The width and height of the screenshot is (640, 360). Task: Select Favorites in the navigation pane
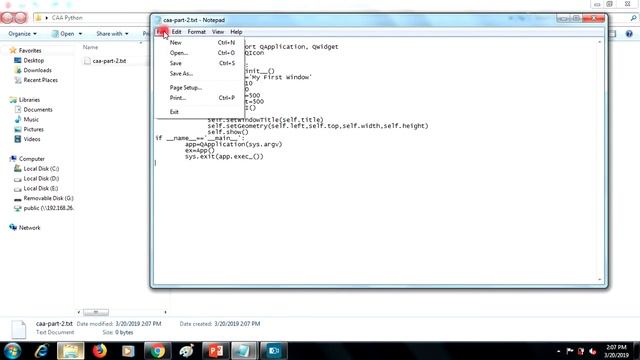pos(25,50)
